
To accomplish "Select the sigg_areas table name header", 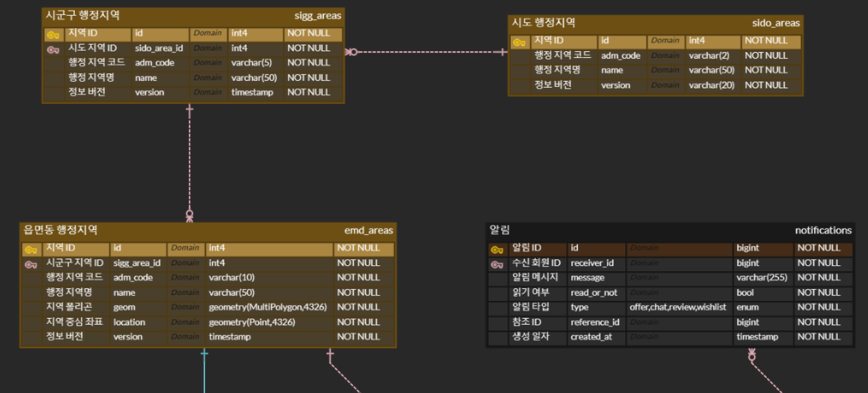I will pyautogui.click(x=318, y=15).
